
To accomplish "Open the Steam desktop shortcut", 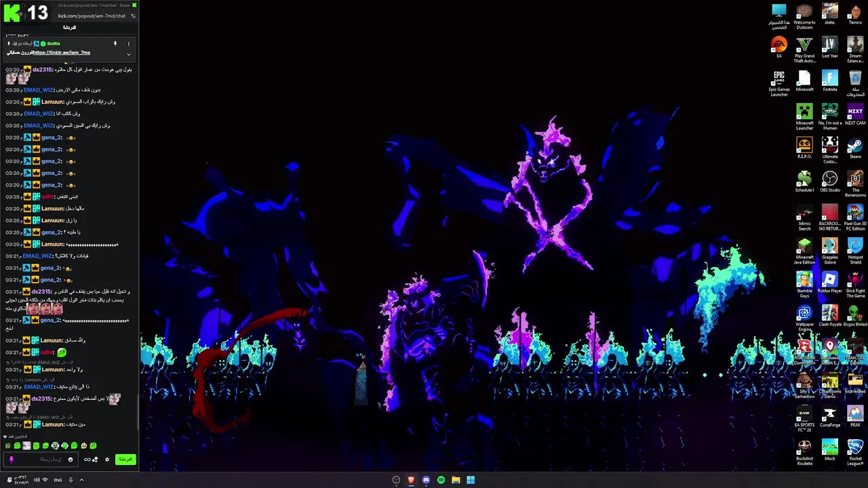I will coord(855,148).
